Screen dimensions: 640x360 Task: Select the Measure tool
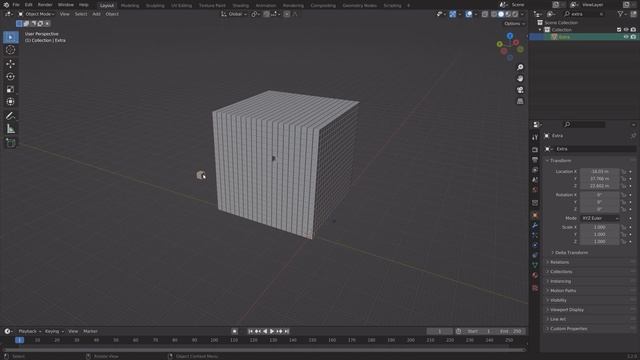click(11, 129)
